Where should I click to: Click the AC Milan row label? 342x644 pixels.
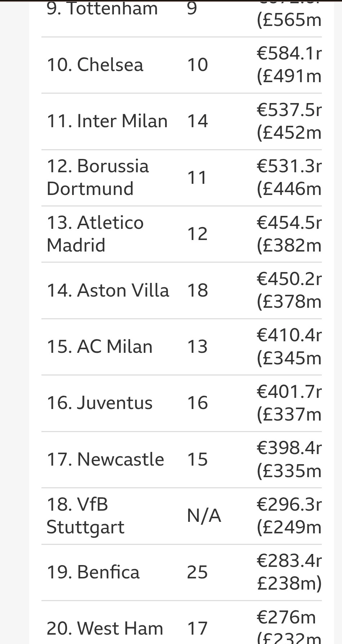tap(99, 347)
